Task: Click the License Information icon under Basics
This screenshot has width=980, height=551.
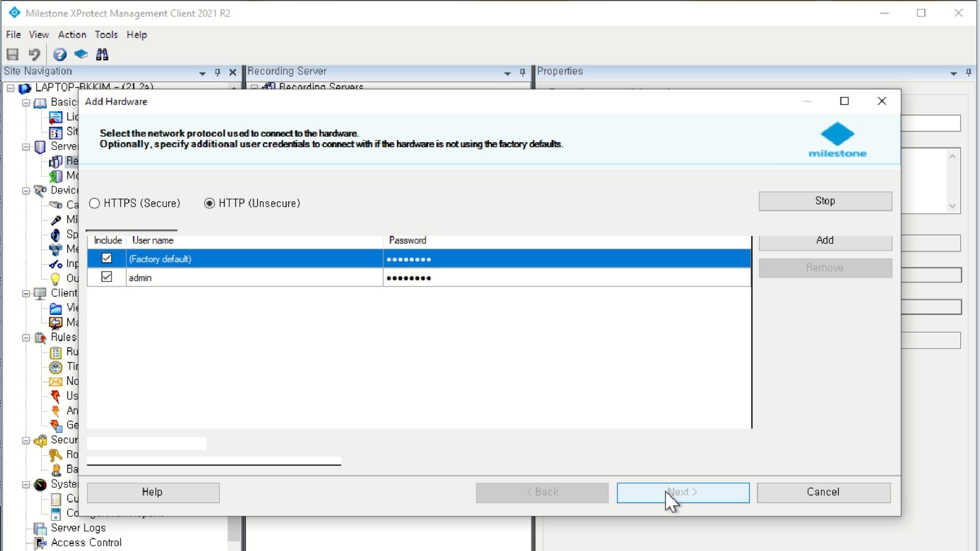Action: (x=56, y=118)
